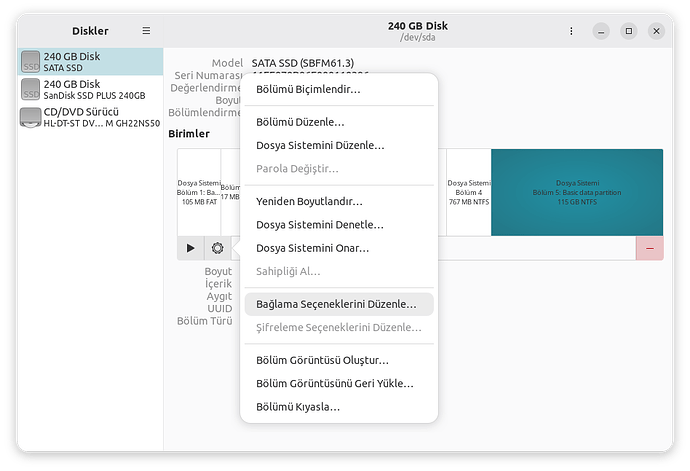Select the 115 GB NTFS Bölüm 5 partition
Screen dimensions: 690x471
click(576, 192)
